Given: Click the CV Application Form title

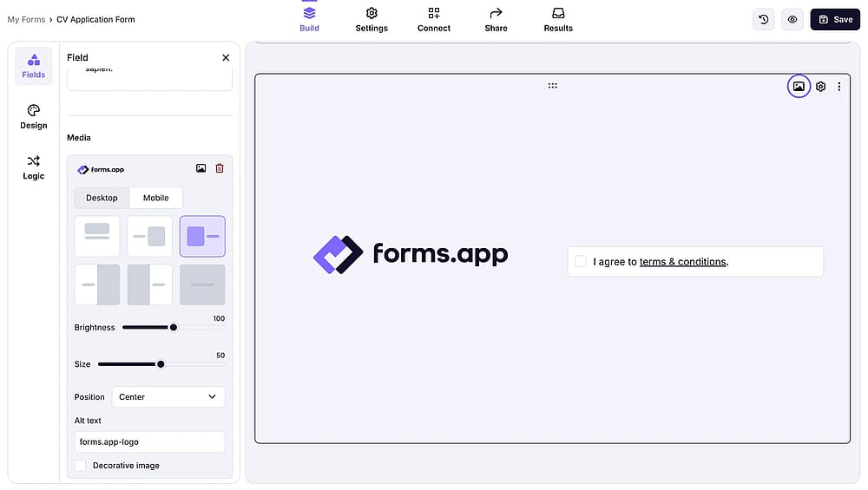Looking at the screenshot, I should pos(95,19).
